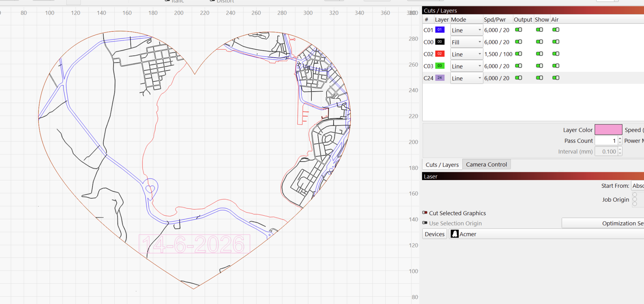Image resolution: width=644 pixels, height=304 pixels.
Task: Switch to the Camera Control tab
Action: click(486, 164)
